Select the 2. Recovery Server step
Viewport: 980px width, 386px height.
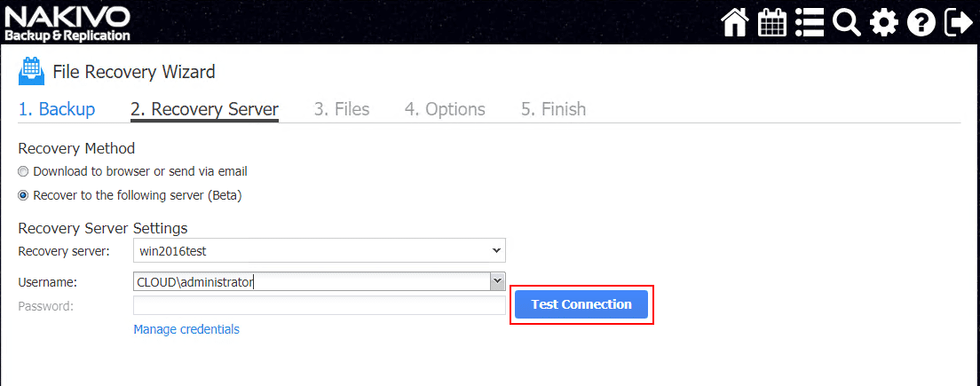pyautogui.click(x=204, y=109)
